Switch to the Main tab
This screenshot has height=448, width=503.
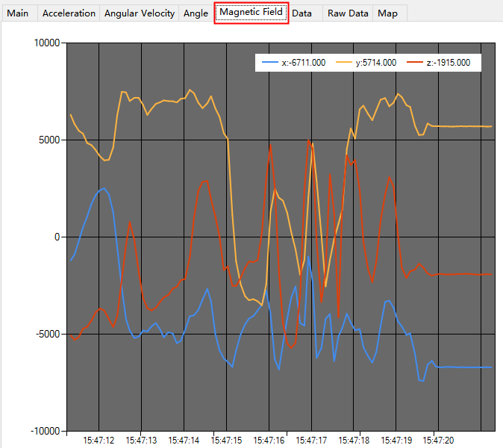point(19,13)
